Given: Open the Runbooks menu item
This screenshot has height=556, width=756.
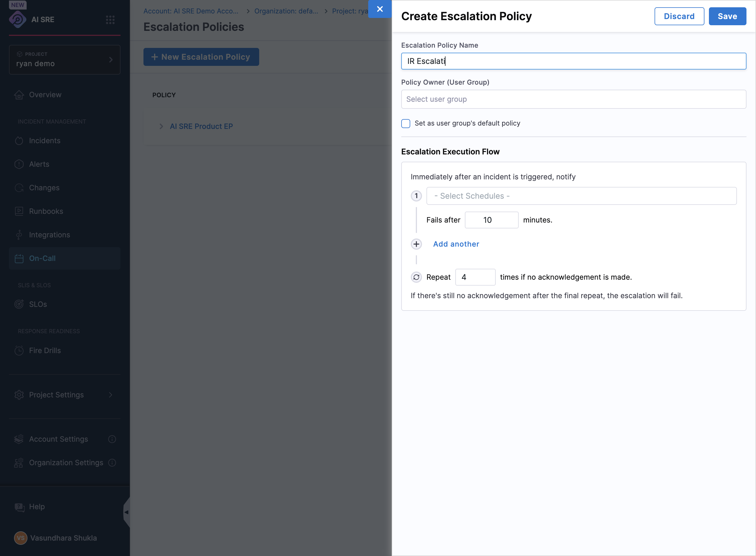Looking at the screenshot, I should click(x=65, y=211).
